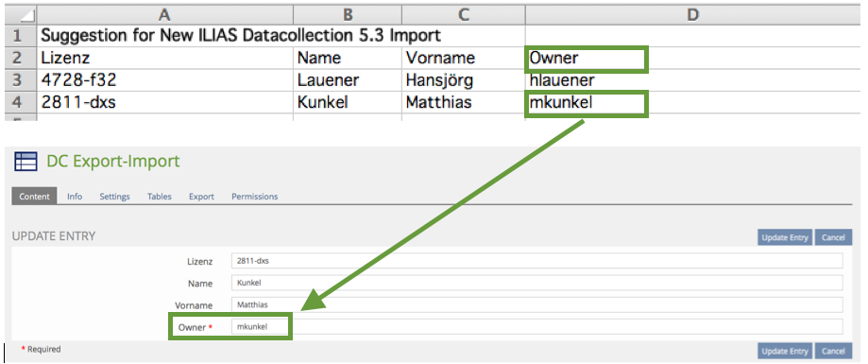This screenshot has height=364, width=868.
Task: Click the top Cancel button
Action: click(833, 237)
